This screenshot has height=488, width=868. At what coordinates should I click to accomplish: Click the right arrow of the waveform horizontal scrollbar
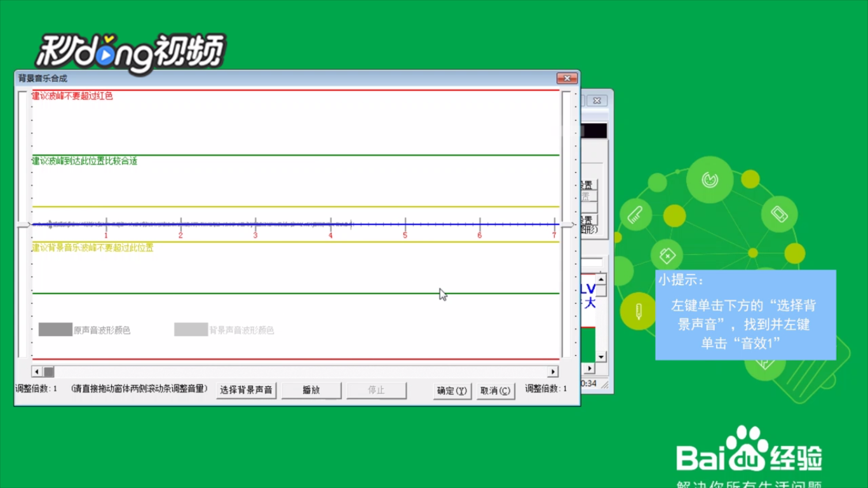pyautogui.click(x=553, y=372)
